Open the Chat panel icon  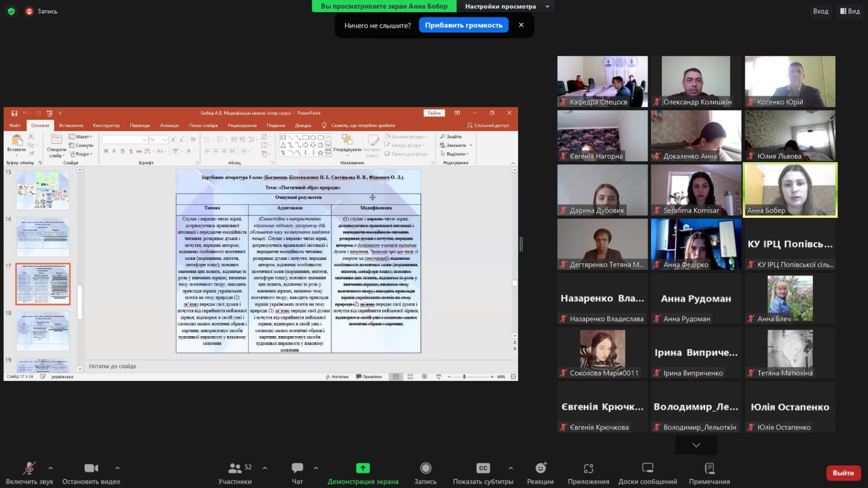tap(297, 468)
